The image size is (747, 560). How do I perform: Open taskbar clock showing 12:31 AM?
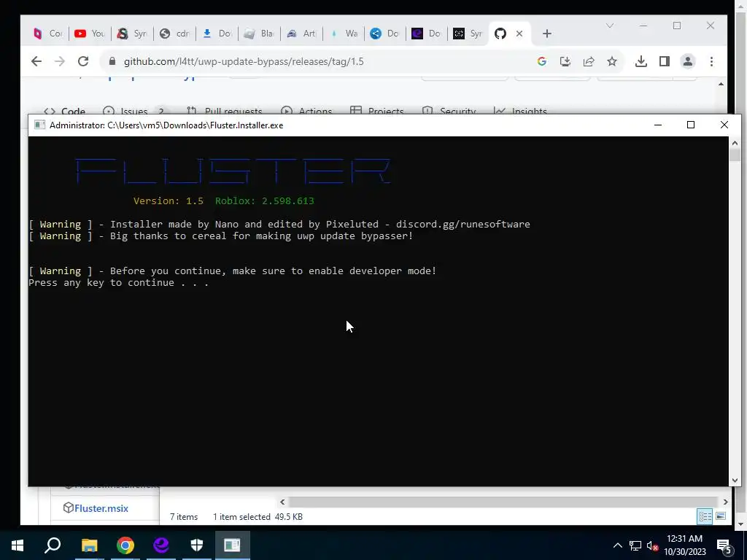(684, 545)
